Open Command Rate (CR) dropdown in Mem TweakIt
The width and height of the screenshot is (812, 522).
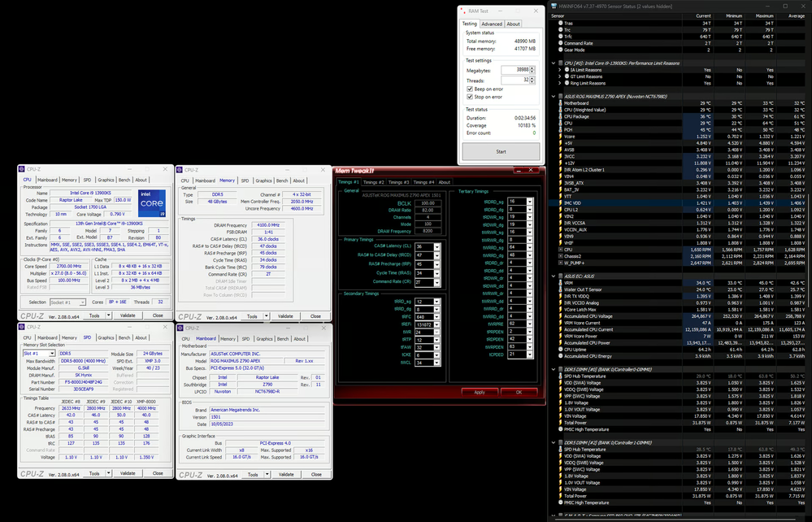click(x=436, y=281)
